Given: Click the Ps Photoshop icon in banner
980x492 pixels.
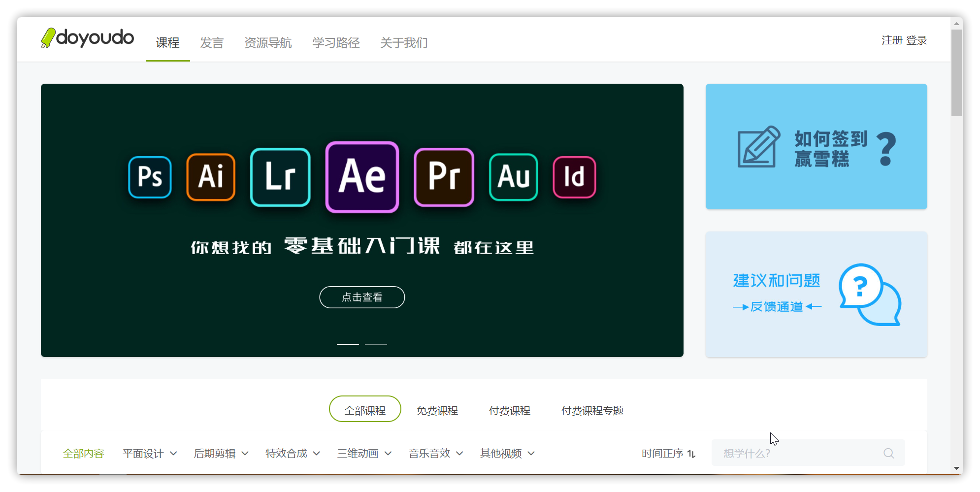Looking at the screenshot, I should 150,177.
